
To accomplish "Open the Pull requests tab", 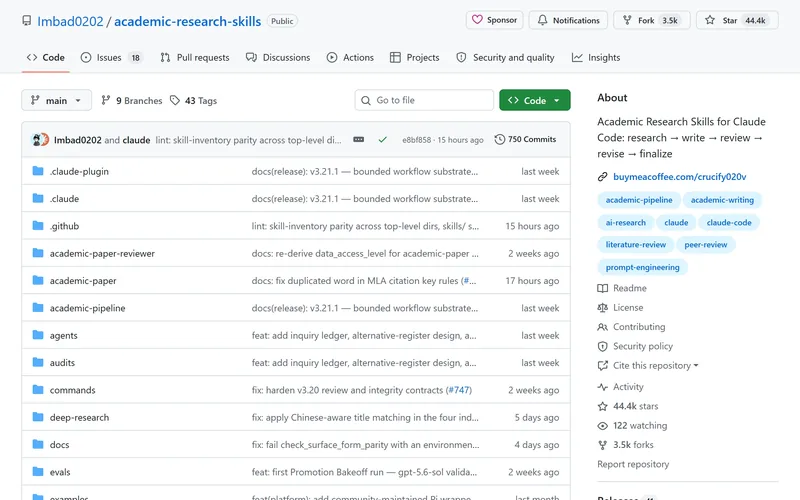I will coord(195,57).
